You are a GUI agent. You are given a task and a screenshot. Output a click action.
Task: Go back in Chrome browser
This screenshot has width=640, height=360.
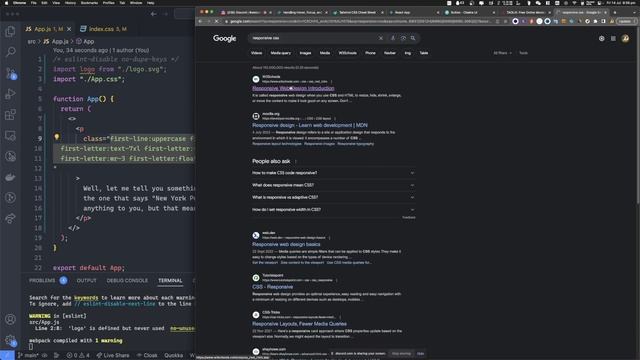point(200,21)
